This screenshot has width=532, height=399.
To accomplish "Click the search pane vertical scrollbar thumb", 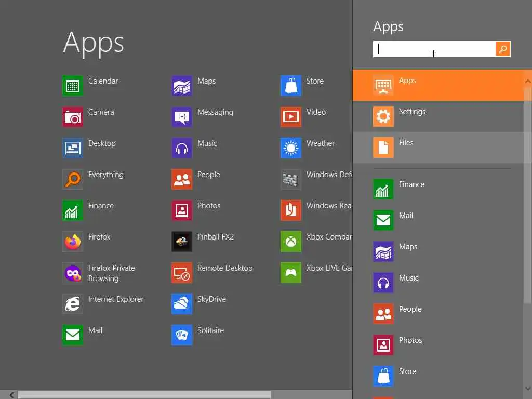I will point(528,195).
